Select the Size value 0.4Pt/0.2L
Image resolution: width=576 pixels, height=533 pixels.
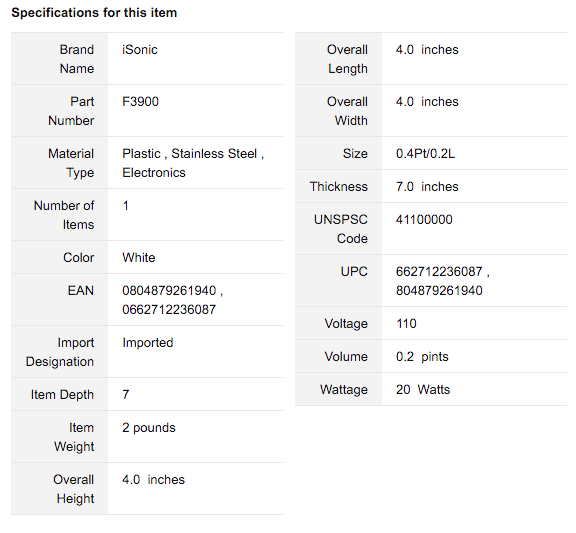click(x=425, y=154)
